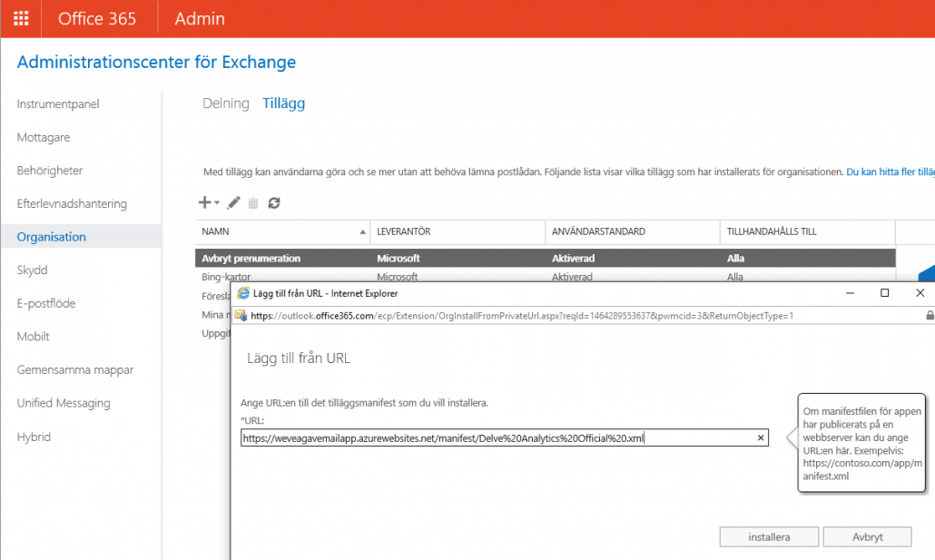Expand the dropdown arrow next to the plus icon

217,203
